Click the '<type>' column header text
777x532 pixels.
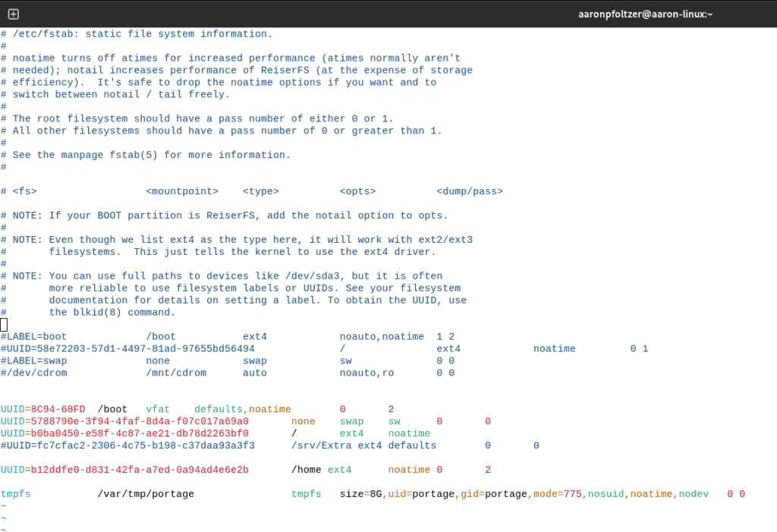tap(261, 191)
